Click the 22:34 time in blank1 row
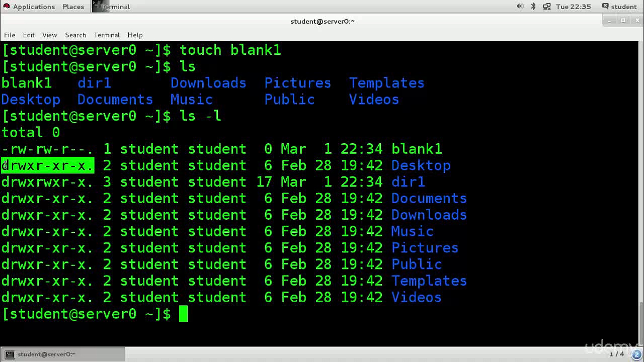The image size is (644, 362). click(x=361, y=149)
